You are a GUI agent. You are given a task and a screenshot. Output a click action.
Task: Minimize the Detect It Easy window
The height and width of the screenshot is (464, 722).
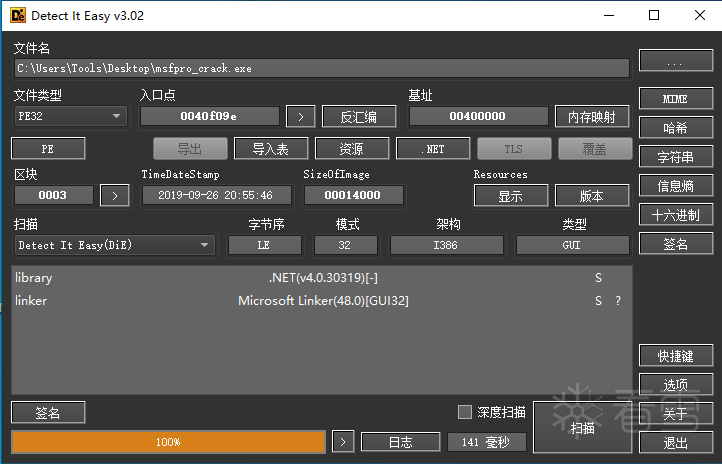click(609, 15)
